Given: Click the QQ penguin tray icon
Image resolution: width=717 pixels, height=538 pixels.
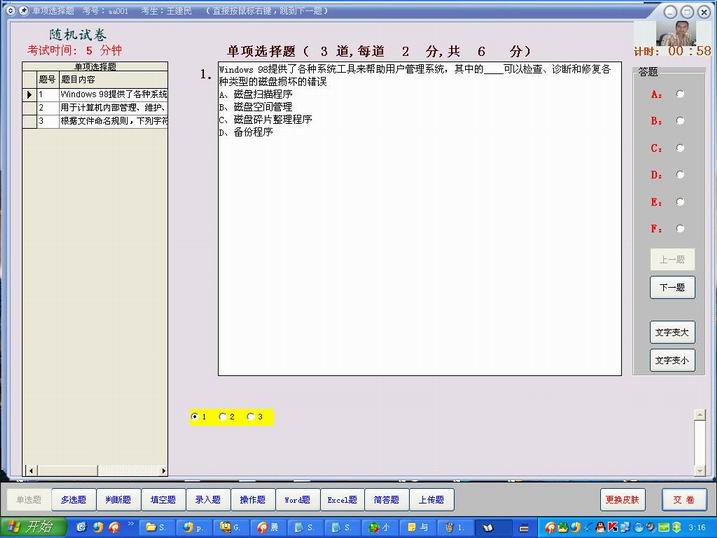Looking at the screenshot, I should 600,527.
